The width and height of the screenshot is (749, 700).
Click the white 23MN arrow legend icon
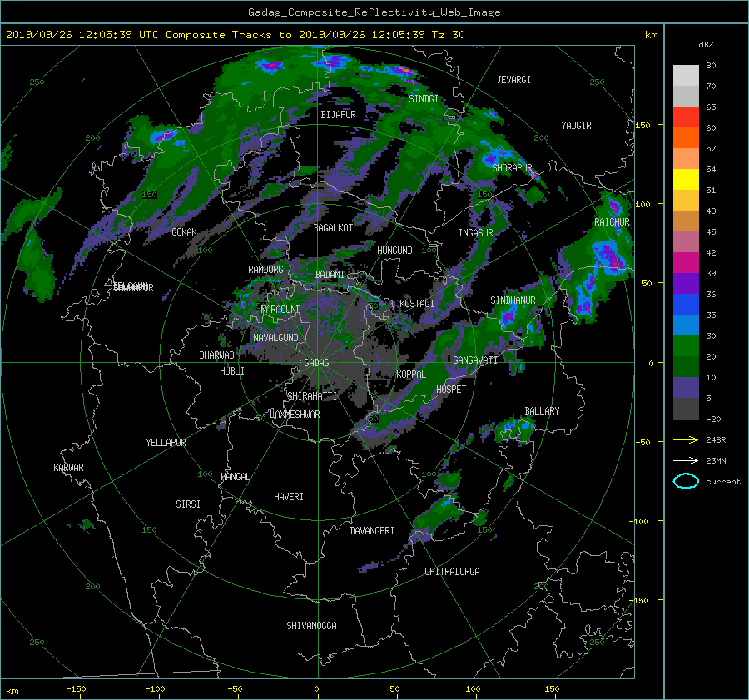click(x=686, y=460)
